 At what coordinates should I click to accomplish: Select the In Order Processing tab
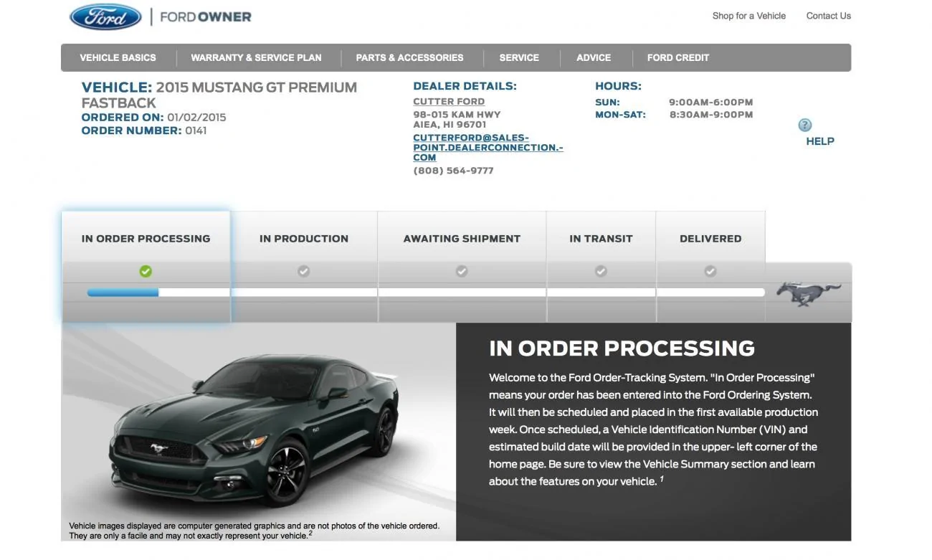pos(146,239)
